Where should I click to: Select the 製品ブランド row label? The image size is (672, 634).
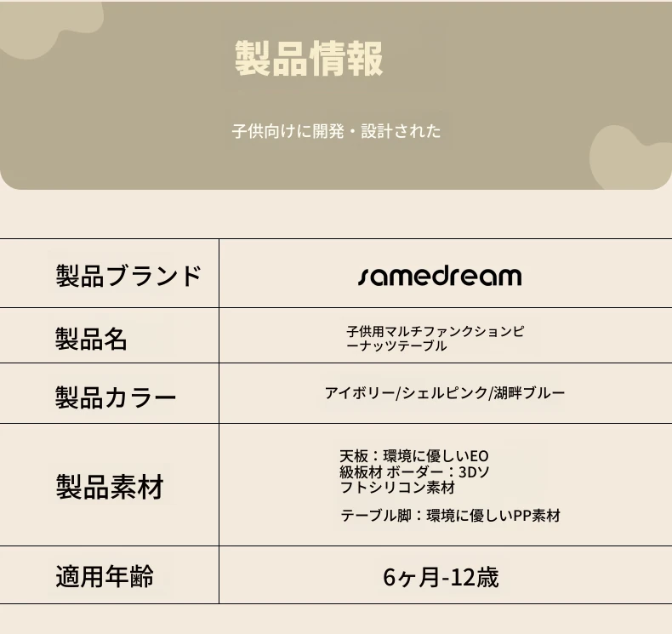click(x=128, y=276)
